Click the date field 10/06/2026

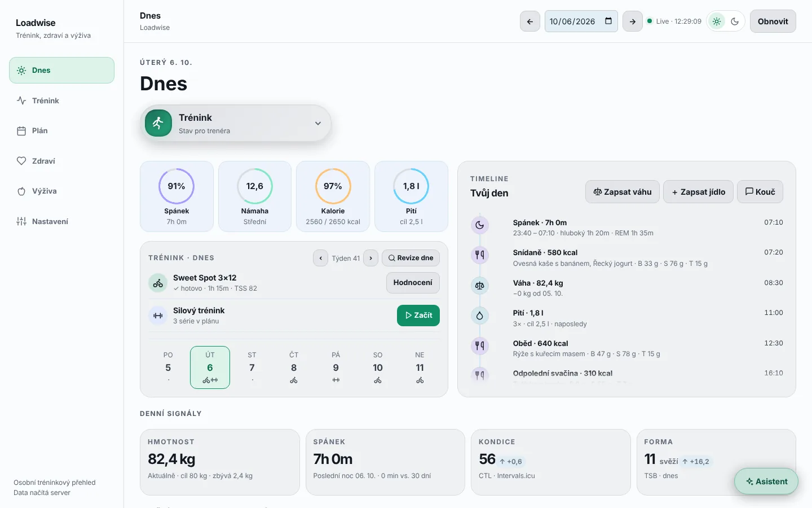click(581, 21)
